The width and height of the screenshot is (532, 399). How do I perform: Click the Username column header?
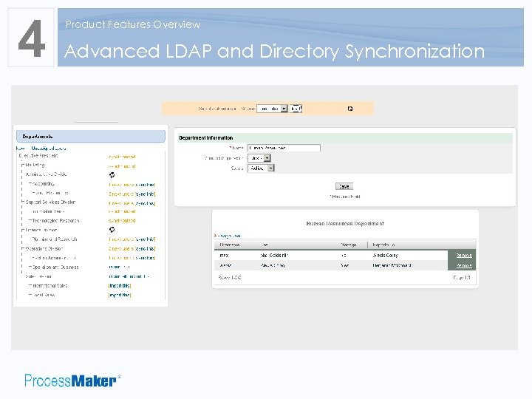click(x=229, y=245)
